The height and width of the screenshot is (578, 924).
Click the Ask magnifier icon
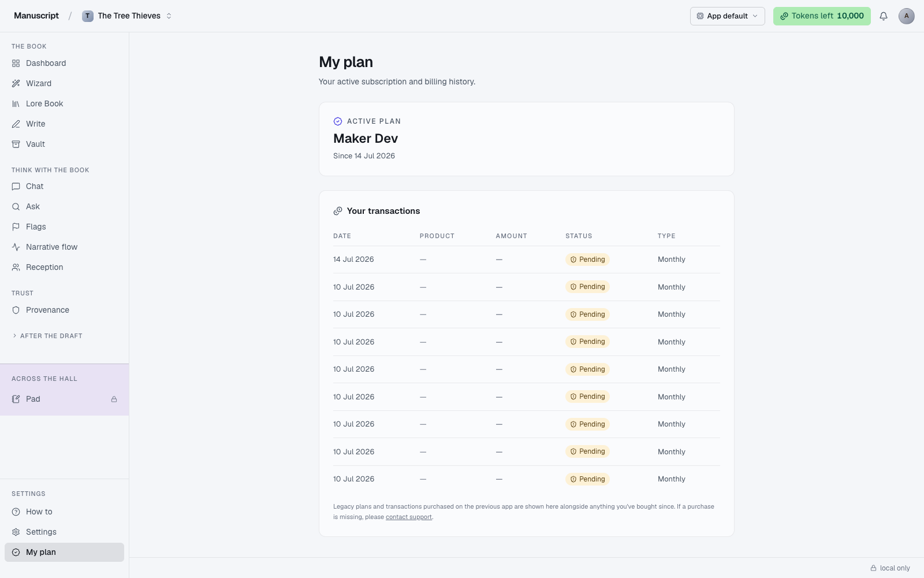(x=16, y=207)
